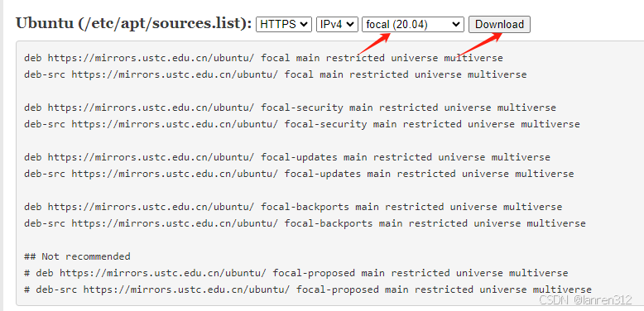Click the deb-src focal-security line
Viewport: 644px width, 311px height.
point(302,124)
